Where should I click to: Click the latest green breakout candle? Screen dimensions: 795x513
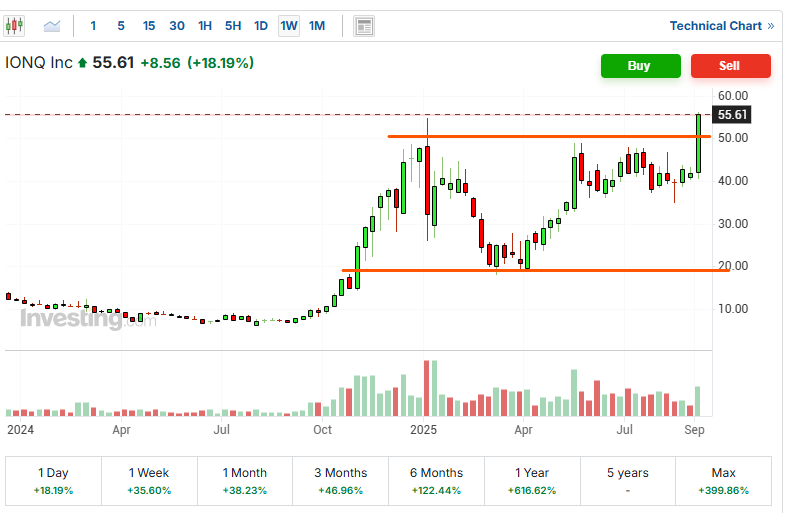pyautogui.click(x=699, y=143)
